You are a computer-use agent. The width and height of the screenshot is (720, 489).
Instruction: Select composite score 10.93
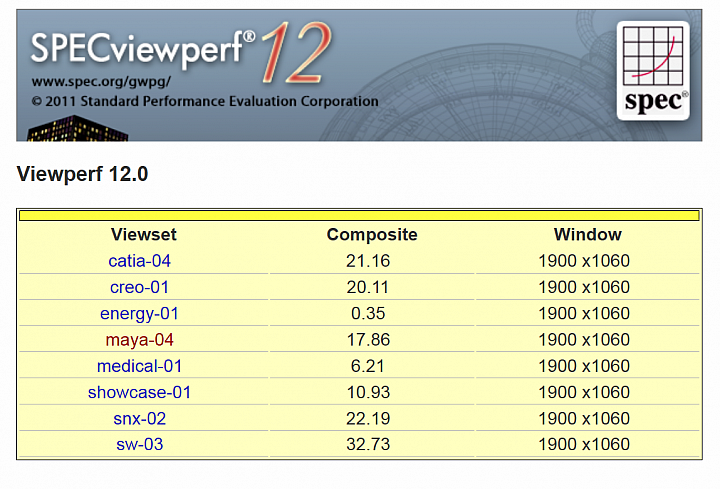[x=368, y=392]
